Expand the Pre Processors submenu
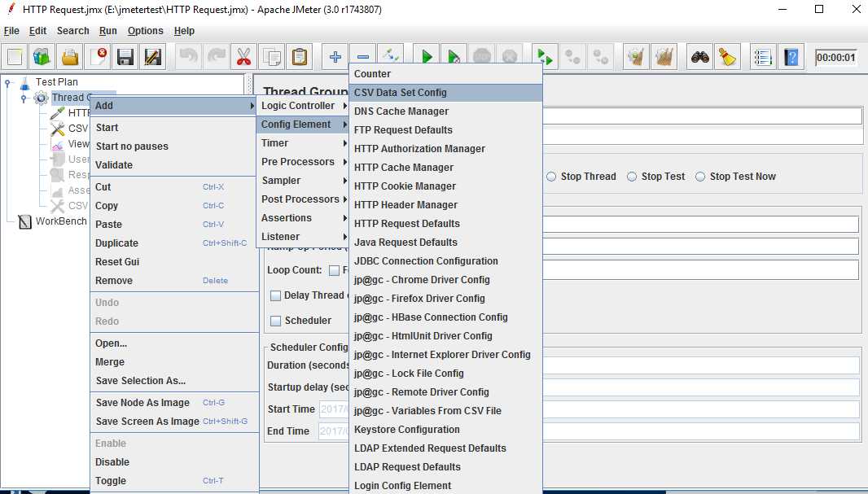The width and height of the screenshot is (868, 494). pos(304,162)
